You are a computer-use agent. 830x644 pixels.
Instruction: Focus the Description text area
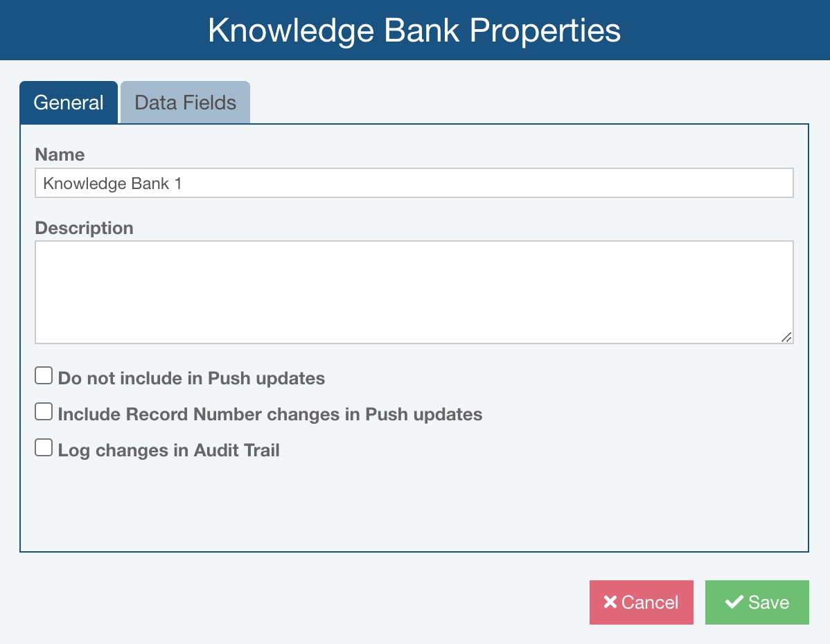click(x=414, y=292)
